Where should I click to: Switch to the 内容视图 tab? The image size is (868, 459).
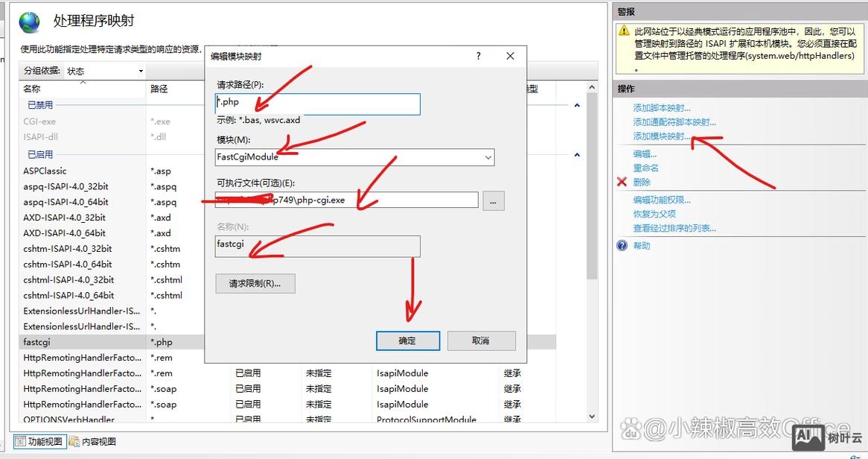click(x=93, y=441)
